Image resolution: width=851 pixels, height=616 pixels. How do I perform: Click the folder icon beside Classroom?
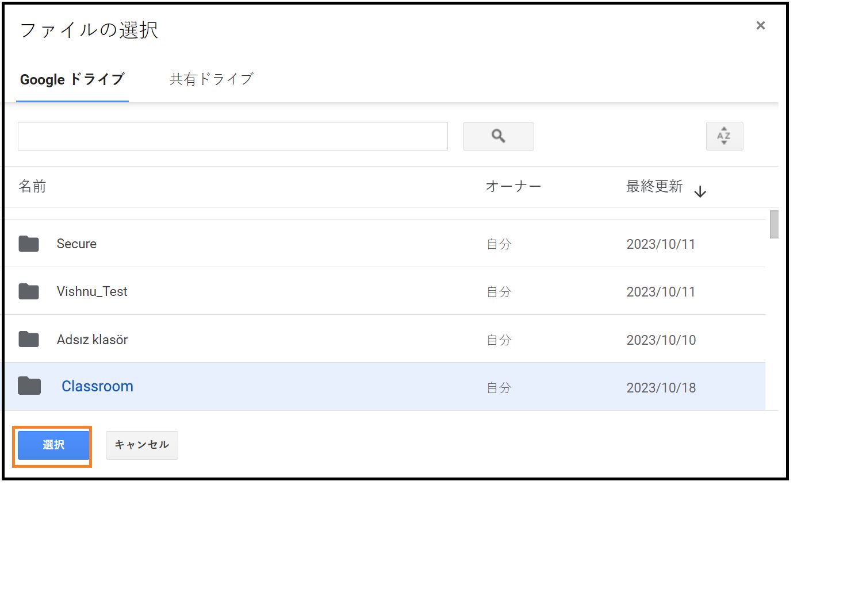[29, 386]
